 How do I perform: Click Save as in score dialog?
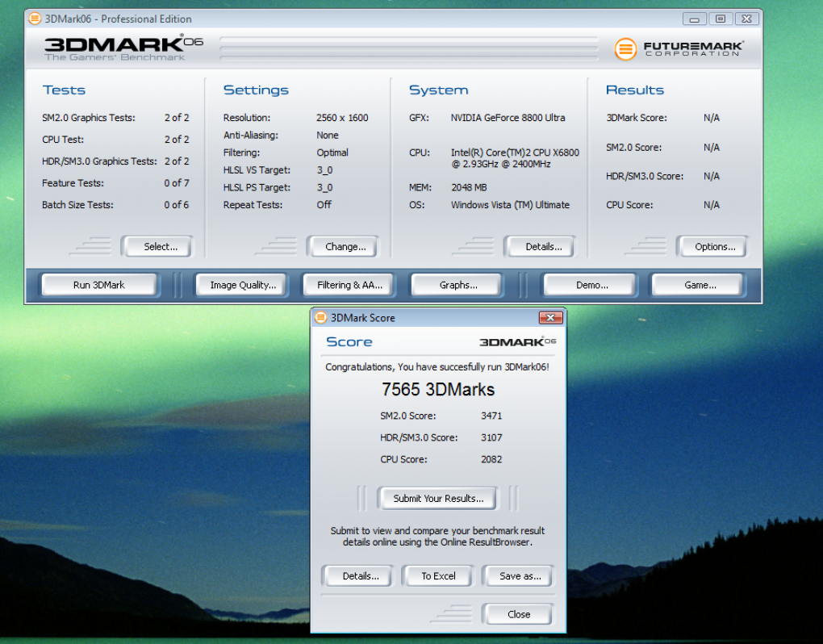click(520, 575)
